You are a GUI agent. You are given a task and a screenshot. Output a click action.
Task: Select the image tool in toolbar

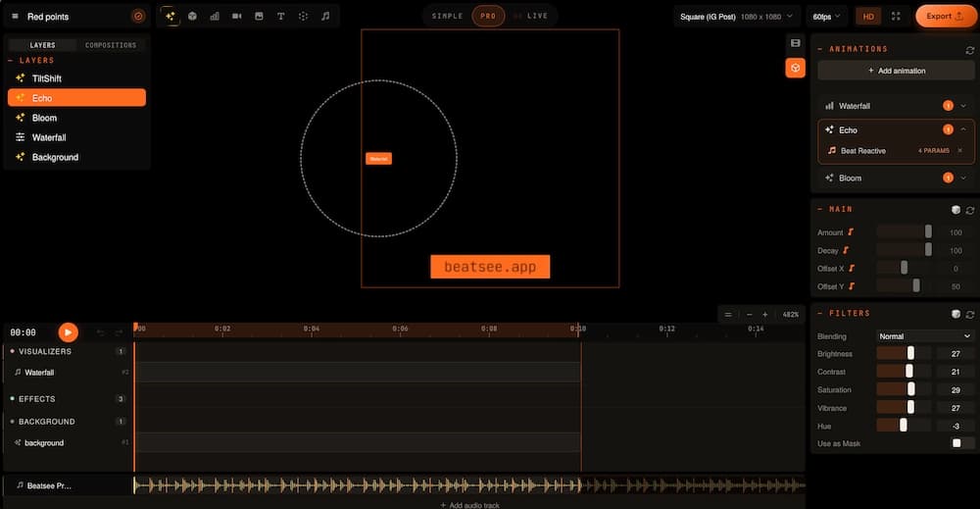coord(259,17)
